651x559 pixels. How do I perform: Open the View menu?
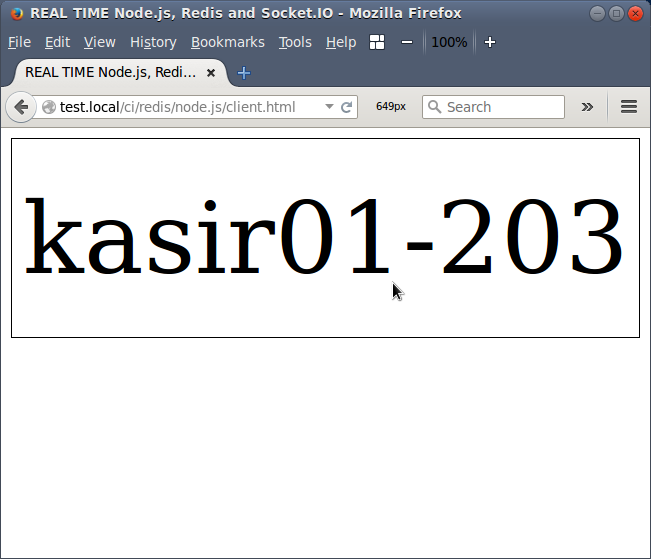pos(100,42)
